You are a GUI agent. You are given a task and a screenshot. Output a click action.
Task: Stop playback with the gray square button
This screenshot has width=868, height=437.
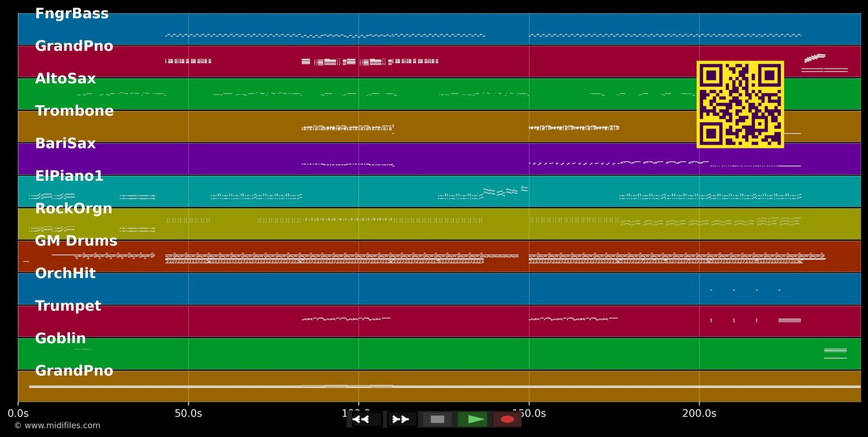437,419
